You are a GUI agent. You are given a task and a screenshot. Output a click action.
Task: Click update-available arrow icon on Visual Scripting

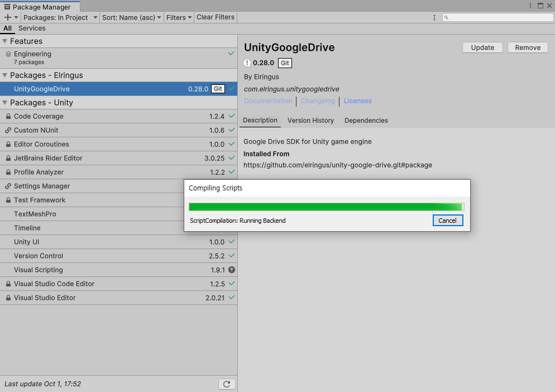point(232,270)
